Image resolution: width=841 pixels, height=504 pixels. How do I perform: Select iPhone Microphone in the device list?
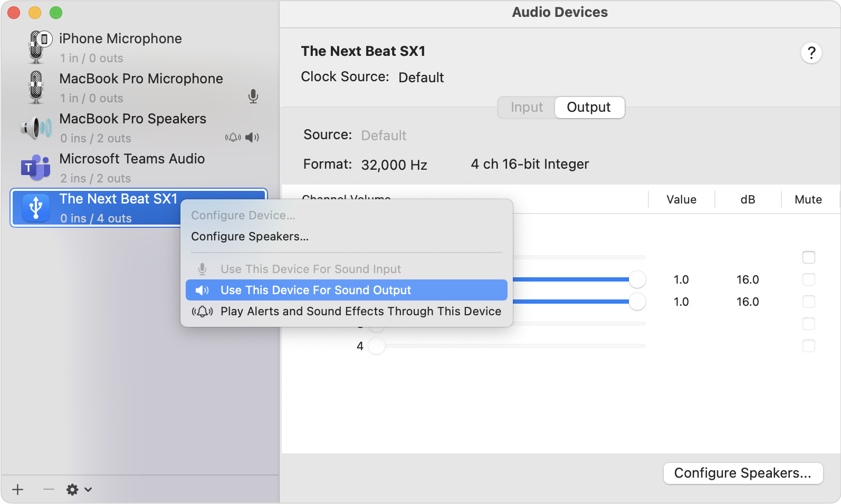[139, 47]
